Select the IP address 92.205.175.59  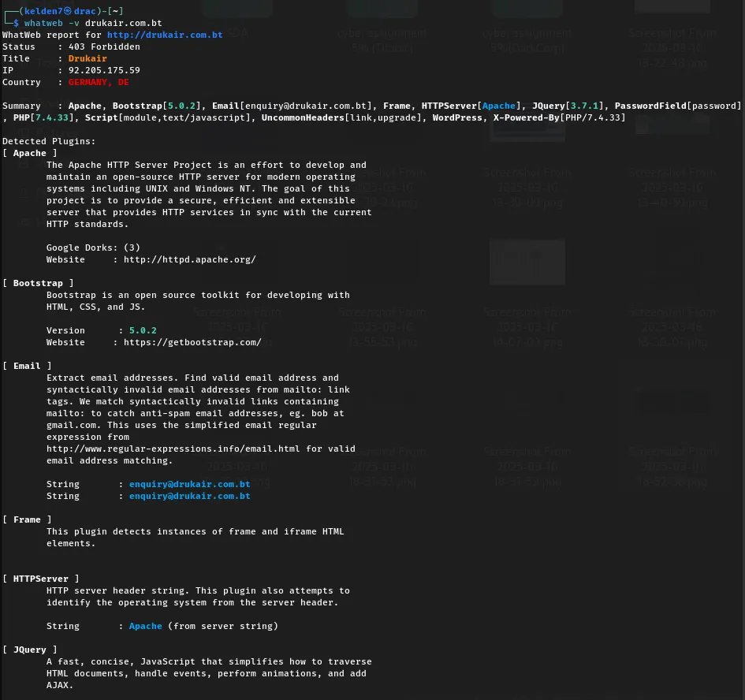pyautogui.click(x=104, y=70)
